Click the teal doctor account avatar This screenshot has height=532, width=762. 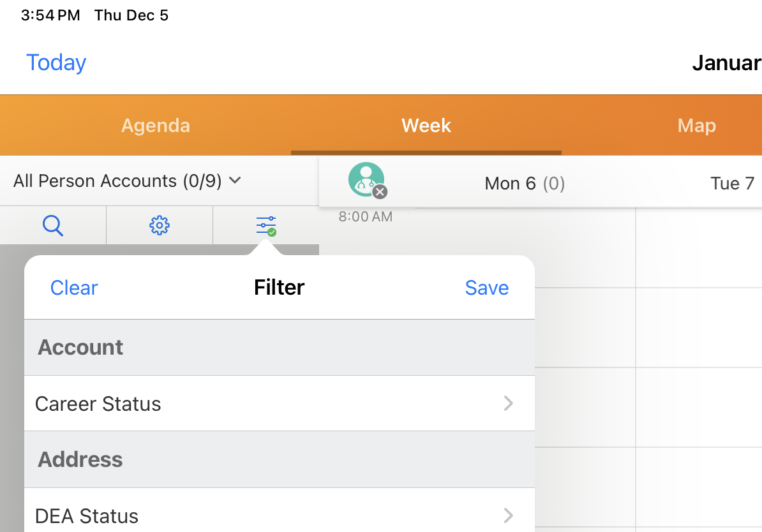366,179
